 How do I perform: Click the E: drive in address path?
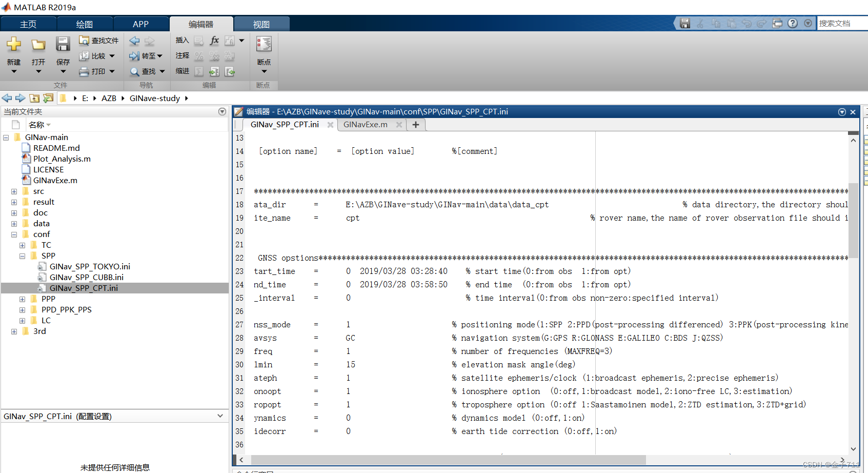pos(85,98)
